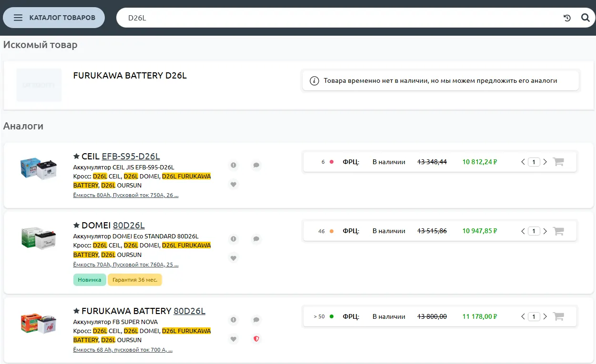Open search history icon
The image size is (596, 364).
[x=567, y=18]
